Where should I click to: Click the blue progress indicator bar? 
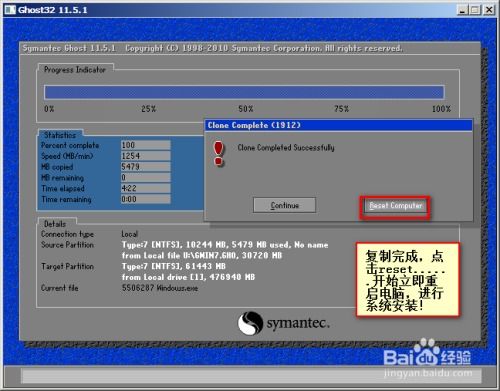pyautogui.click(x=244, y=92)
